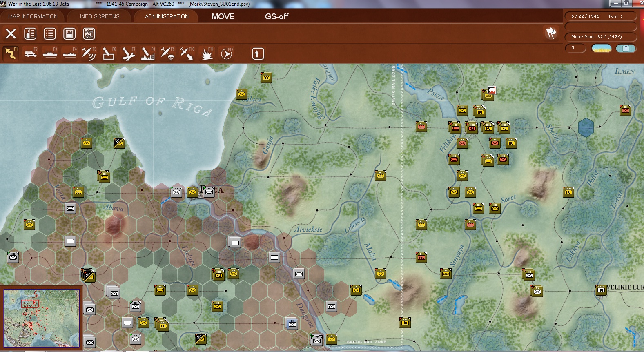The height and width of the screenshot is (352, 644).
Task: Switch to Air transport mode (F9)
Action: [167, 53]
